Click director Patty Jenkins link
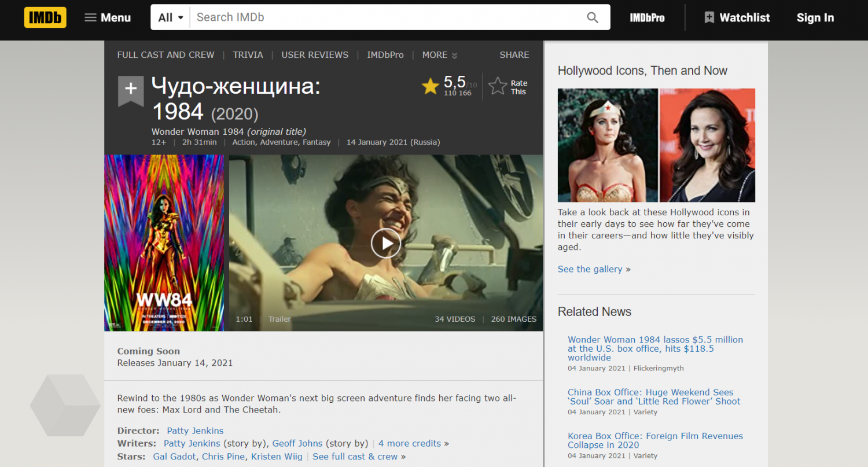The image size is (868, 467). (x=195, y=431)
